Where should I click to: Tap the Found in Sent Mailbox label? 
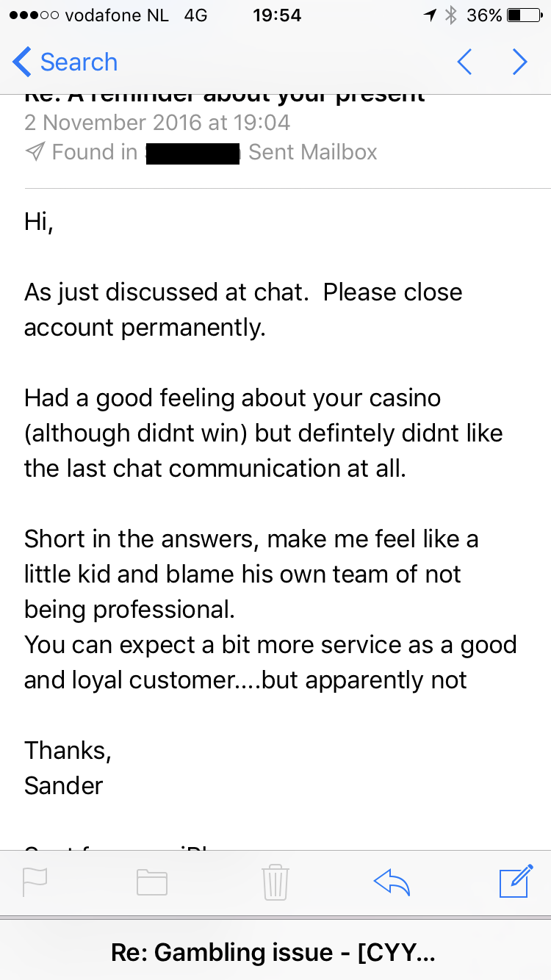click(201, 152)
